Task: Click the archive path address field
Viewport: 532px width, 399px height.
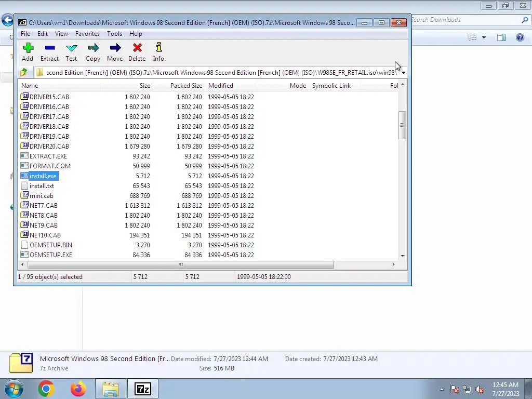Action: click(x=217, y=73)
